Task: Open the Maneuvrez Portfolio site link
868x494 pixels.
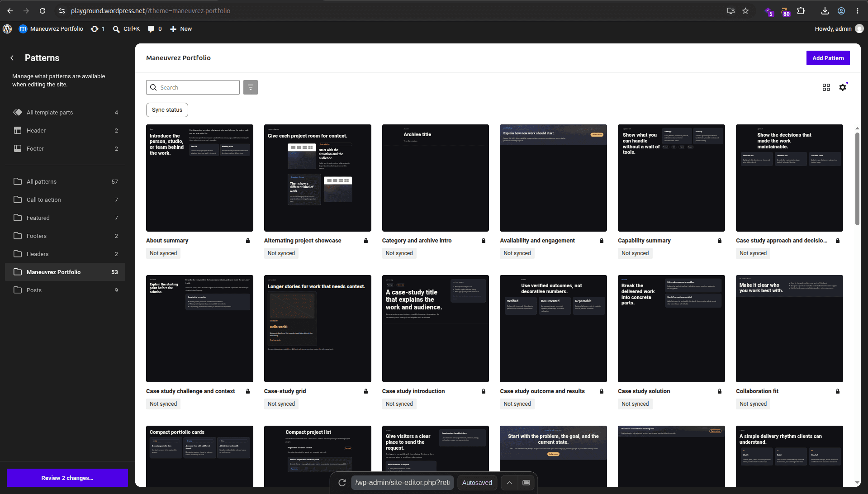Action: coord(51,29)
